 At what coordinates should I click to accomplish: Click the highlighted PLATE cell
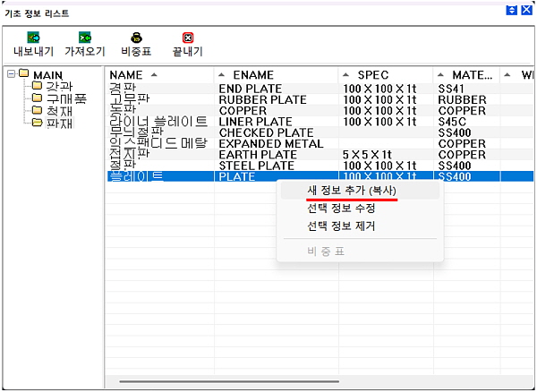click(237, 176)
